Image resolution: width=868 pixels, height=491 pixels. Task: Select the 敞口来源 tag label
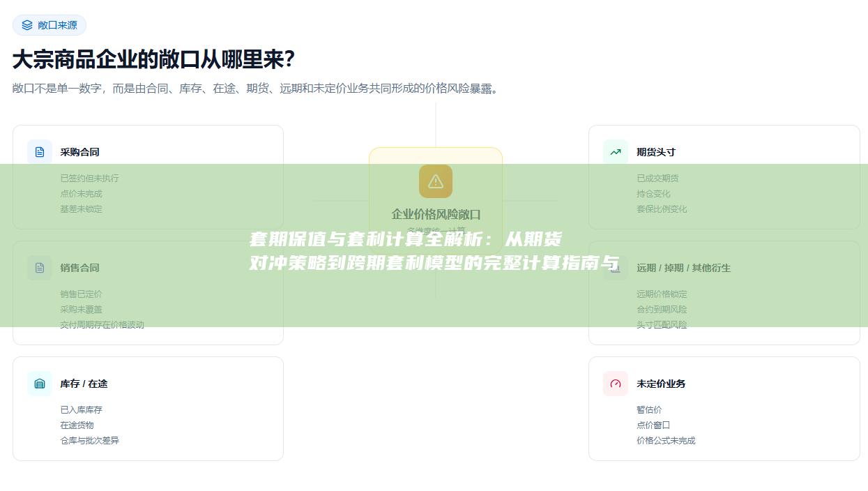[58, 25]
